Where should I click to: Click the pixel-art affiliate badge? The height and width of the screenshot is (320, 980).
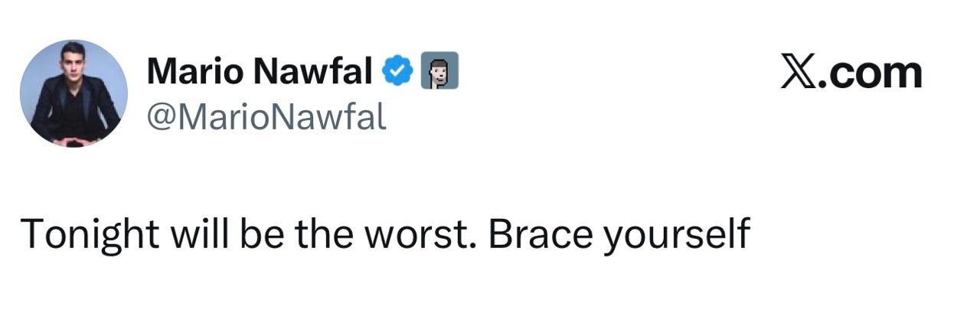coord(439,71)
